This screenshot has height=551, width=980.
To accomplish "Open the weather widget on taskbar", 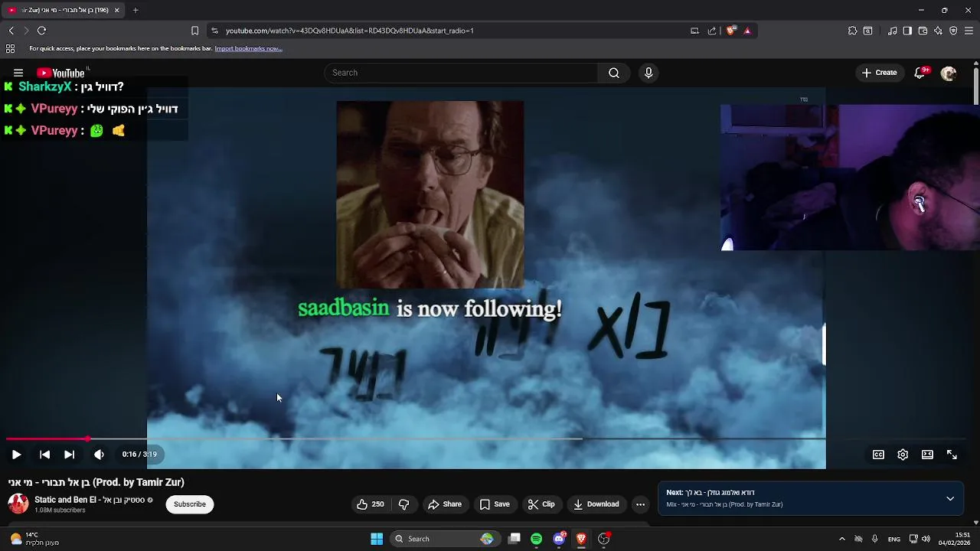I will tap(35, 539).
